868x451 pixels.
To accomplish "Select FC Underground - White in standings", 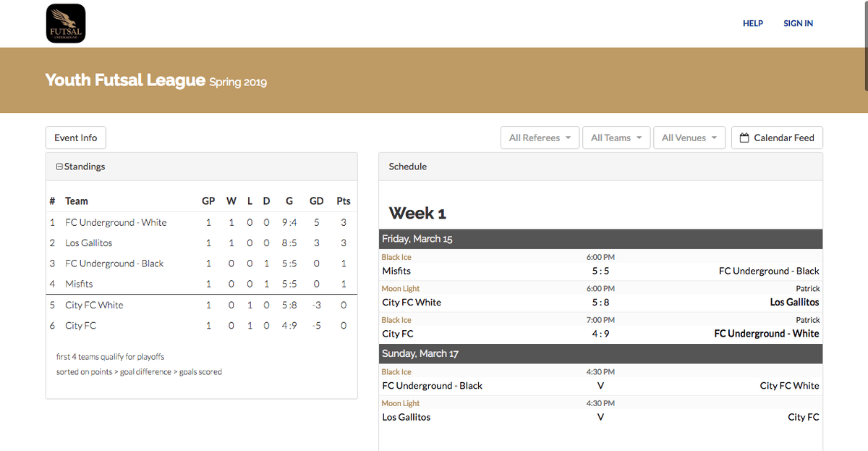I will (x=116, y=222).
